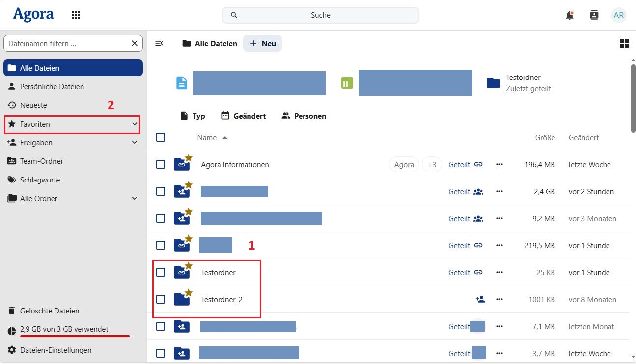636x364 pixels.
Task: Open the Typ filter button
Action: pyautogui.click(x=193, y=116)
